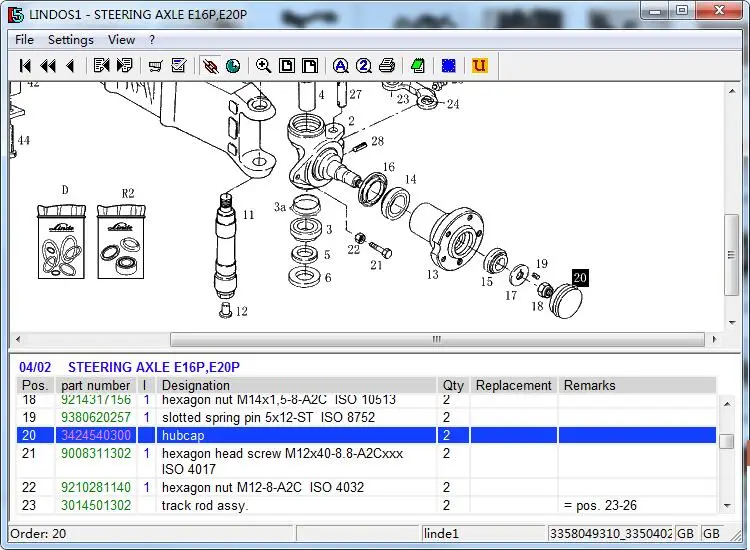Click the part number column header
The image size is (750, 550).
(x=96, y=385)
